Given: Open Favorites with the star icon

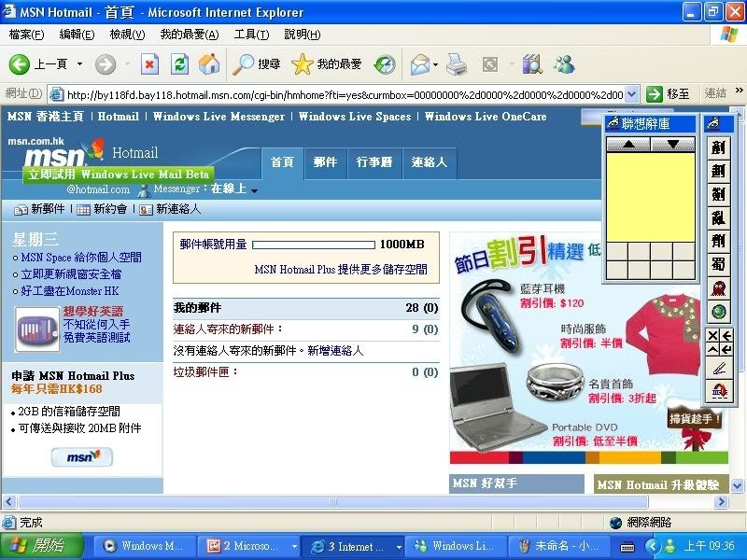Looking at the screenshot, I should tap(302, 64).
